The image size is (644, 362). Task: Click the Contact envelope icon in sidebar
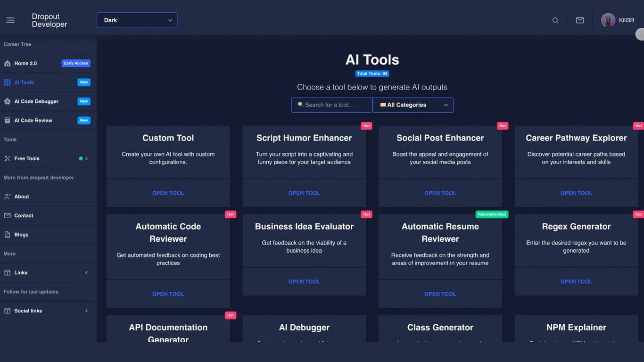[8, 215]
